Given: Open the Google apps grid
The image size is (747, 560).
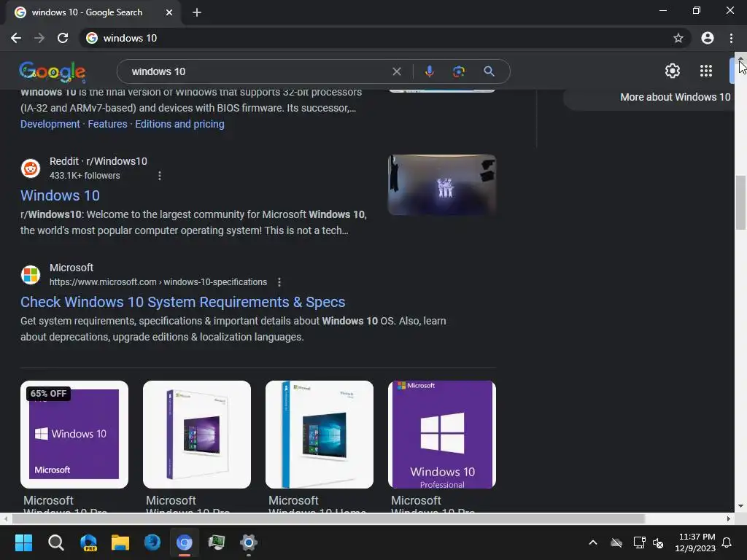Looking at the screenshot, I should click(x=706, y=71).
